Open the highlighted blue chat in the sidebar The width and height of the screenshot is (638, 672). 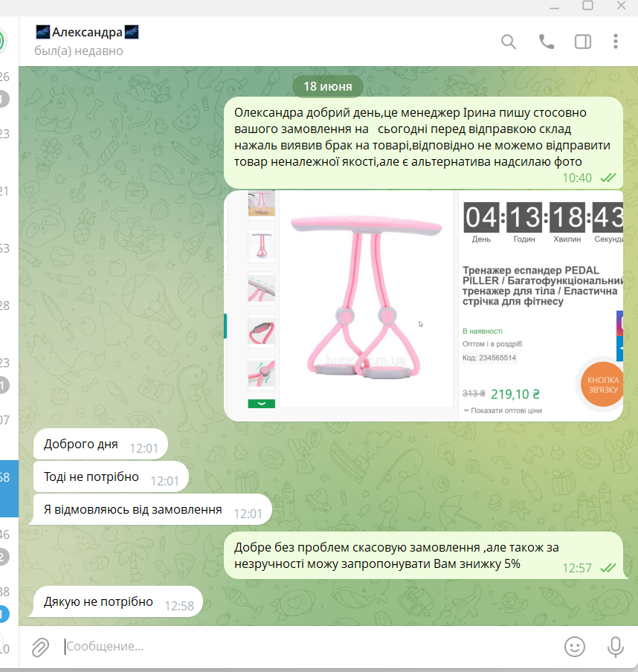tap(9, 488)
